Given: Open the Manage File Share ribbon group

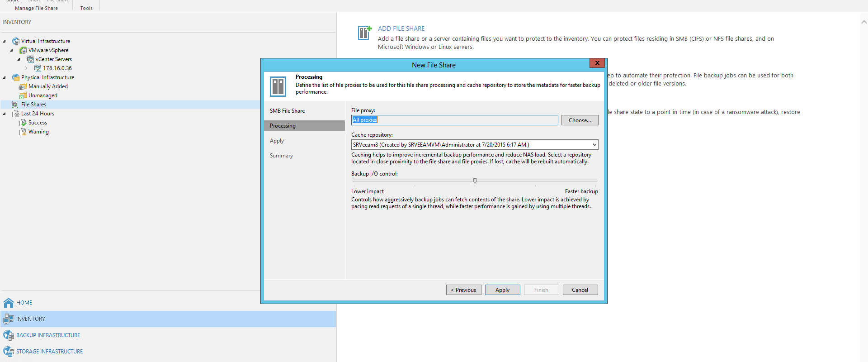Looking at the screenshot, I should pyautogui.click(x=36, y=8).
